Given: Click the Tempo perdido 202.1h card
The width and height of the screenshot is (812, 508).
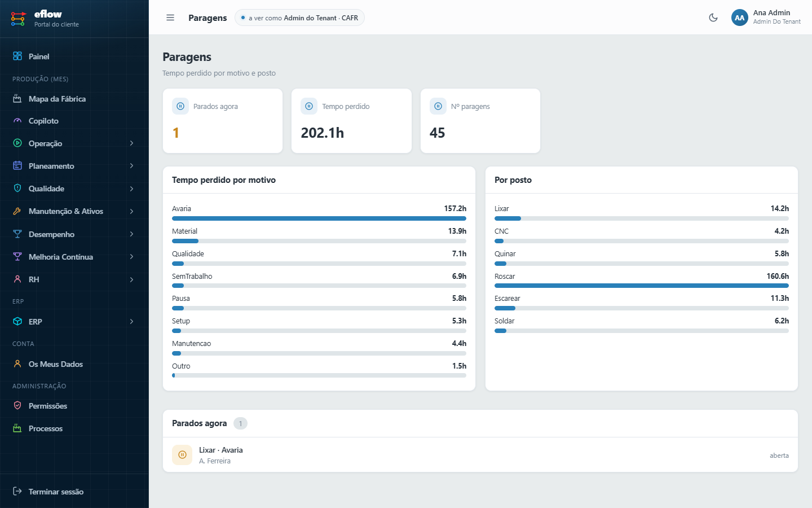Looking at the screenshot, I should (x=351, y=121).
